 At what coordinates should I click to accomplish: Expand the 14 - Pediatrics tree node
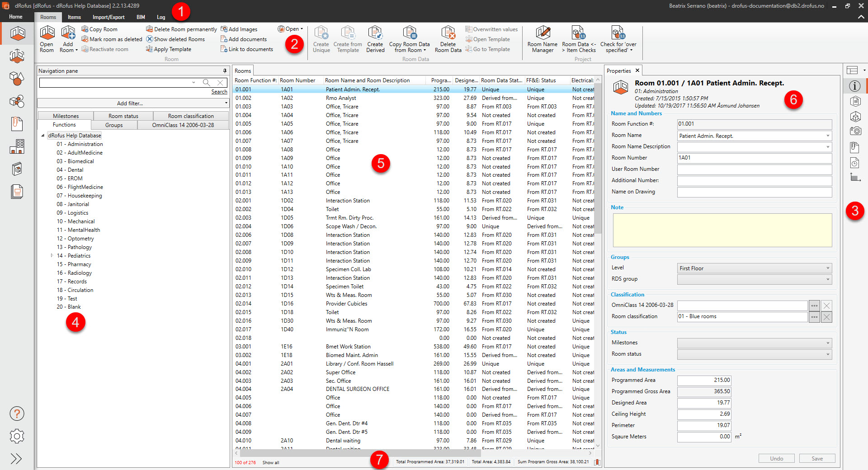click(52, 256)
